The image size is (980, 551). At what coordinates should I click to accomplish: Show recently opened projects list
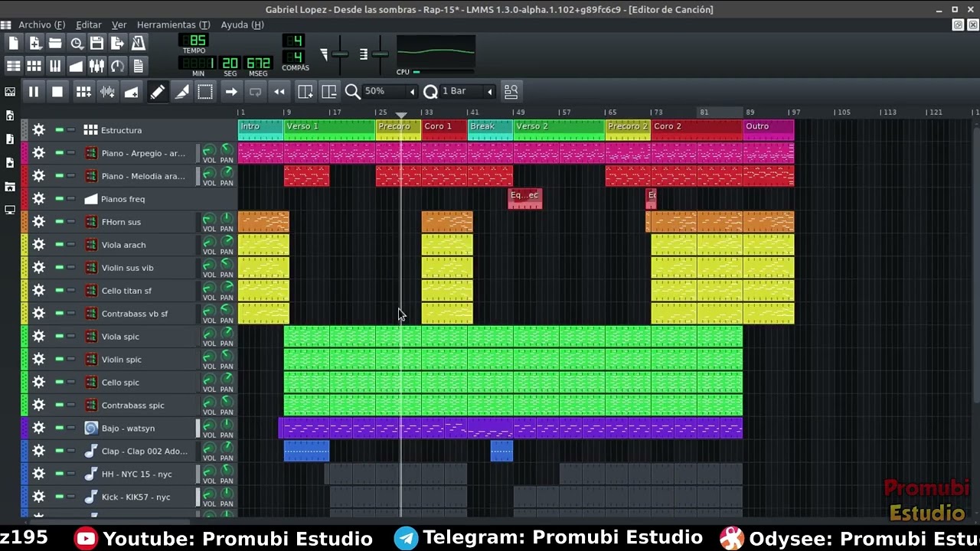click(77, 44)
